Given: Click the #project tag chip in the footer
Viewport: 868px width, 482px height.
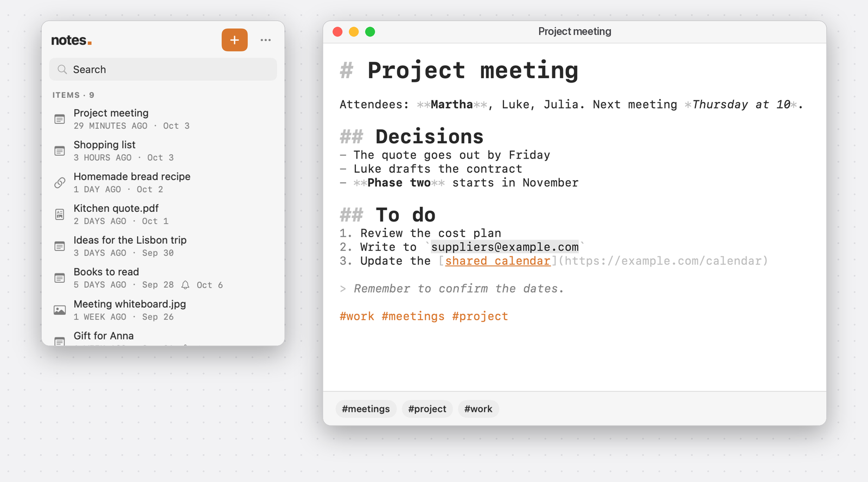Looking at the screenshot, I should [427, 409].
